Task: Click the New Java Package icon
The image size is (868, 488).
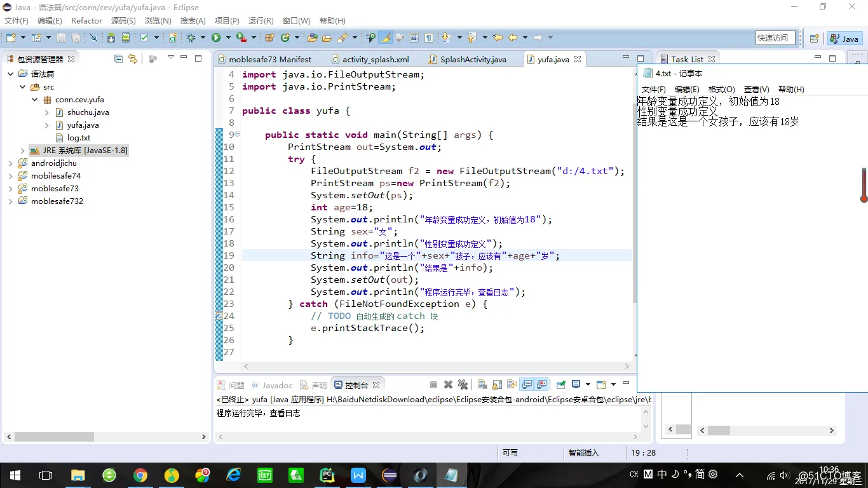Action: coord(269,37)
